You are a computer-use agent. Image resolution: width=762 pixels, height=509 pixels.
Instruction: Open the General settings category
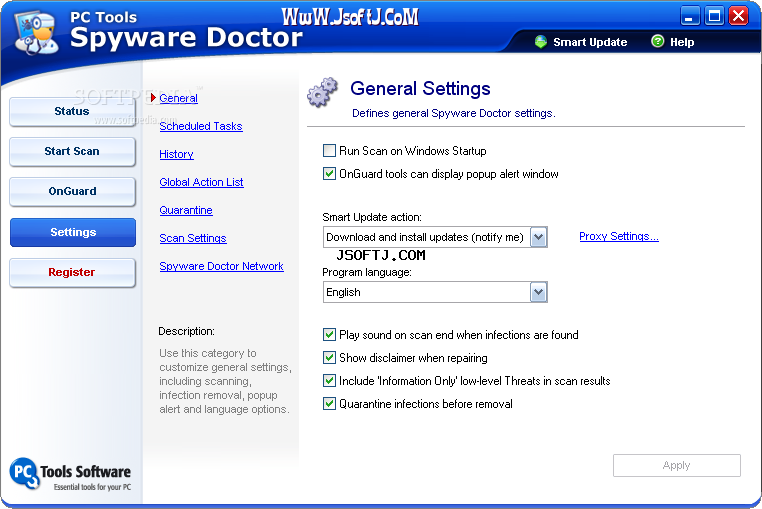[178, 98]
